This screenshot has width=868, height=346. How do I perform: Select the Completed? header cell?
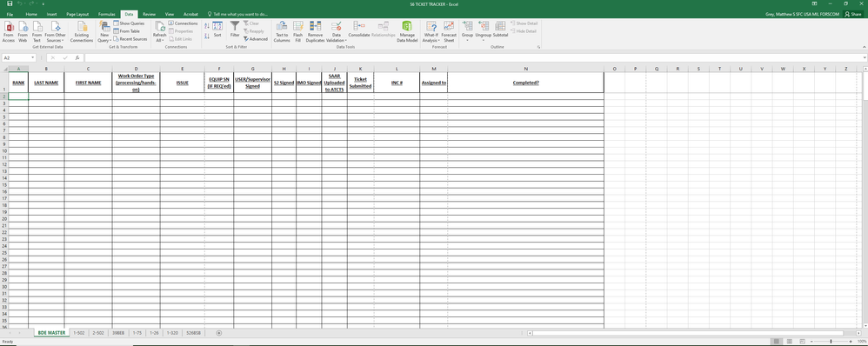[526, 83]
